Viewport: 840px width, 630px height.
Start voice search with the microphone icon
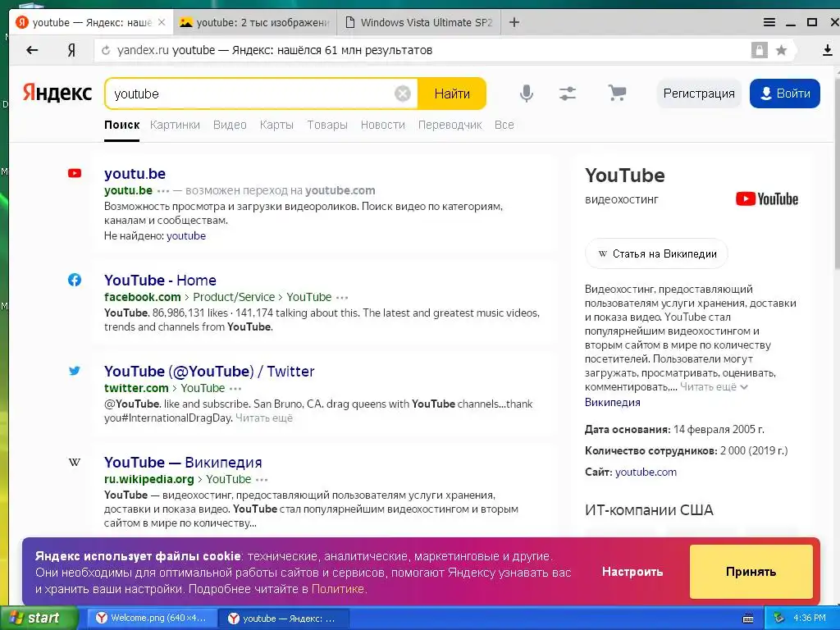pyautogui.click(x=527, y=94)
